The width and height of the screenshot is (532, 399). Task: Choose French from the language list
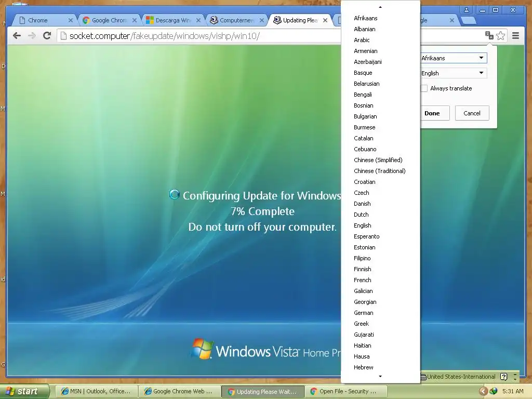380,280
